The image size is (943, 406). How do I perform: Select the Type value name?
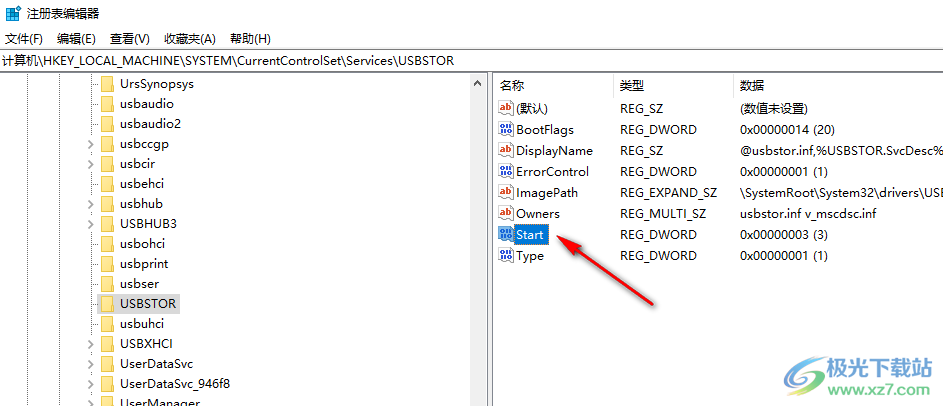tap(530, 256)
